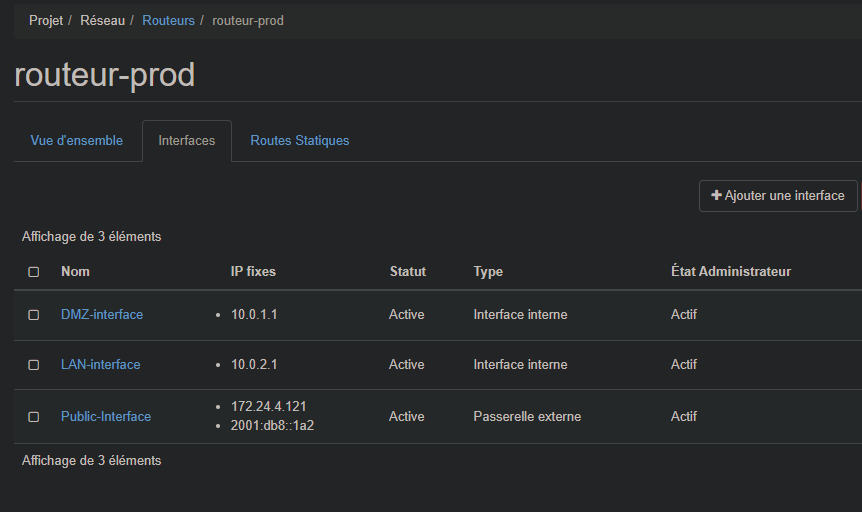The height and width of the screenshot is (512, 862).
Task: Click the État Administrateur column header
Action: (730, 272)
